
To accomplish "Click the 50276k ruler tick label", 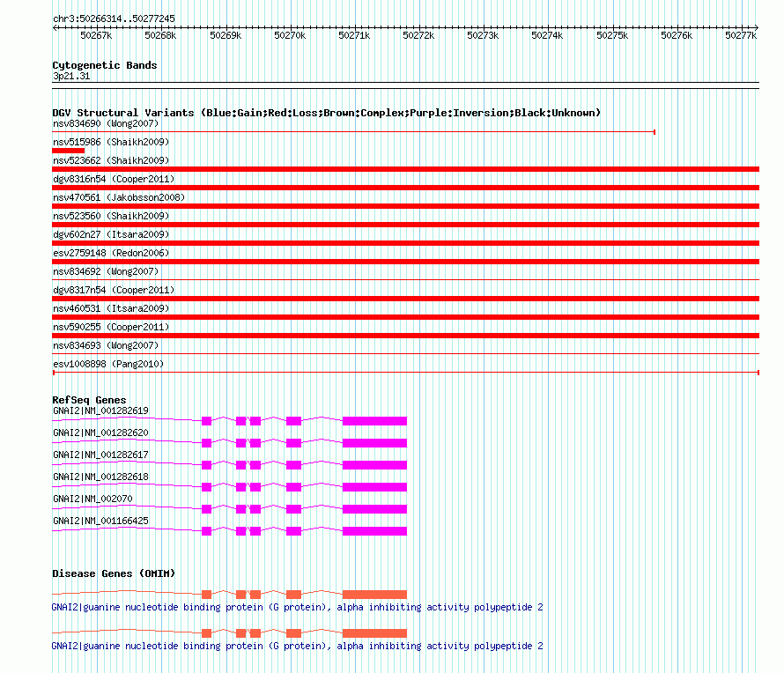I will [x=677, y=35].
